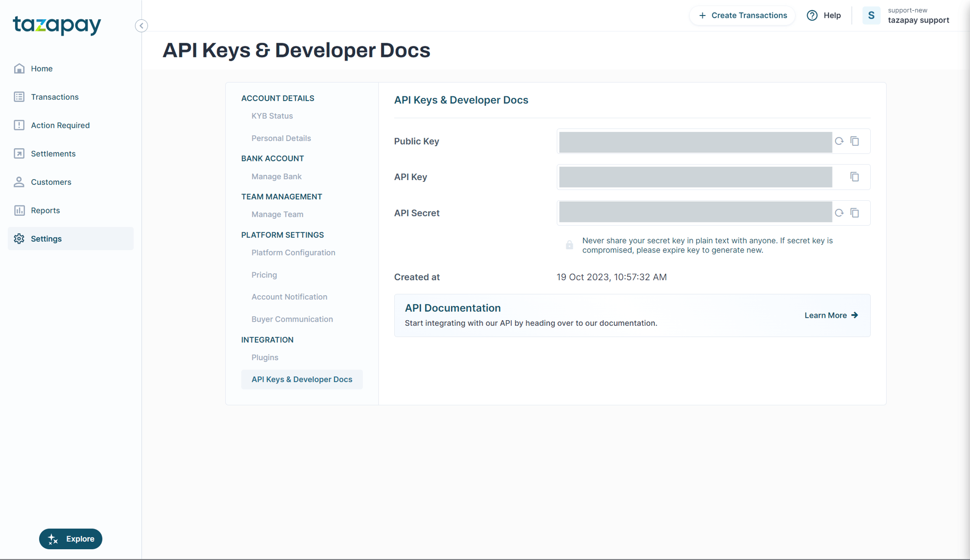Viewport: 970px width, 560px height.
Task: Launch the Explore button
Action: click(71, 539)
